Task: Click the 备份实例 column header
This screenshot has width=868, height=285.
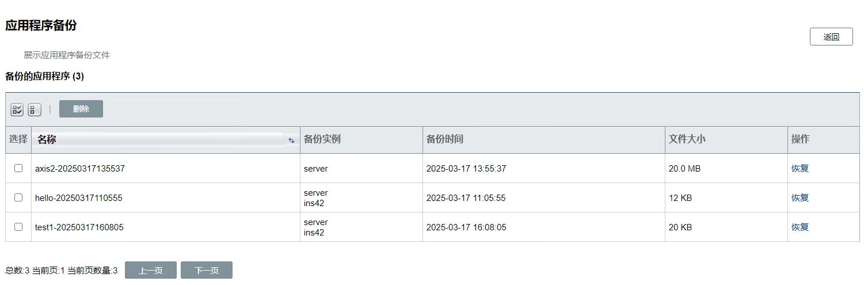Action: (322, 139)
